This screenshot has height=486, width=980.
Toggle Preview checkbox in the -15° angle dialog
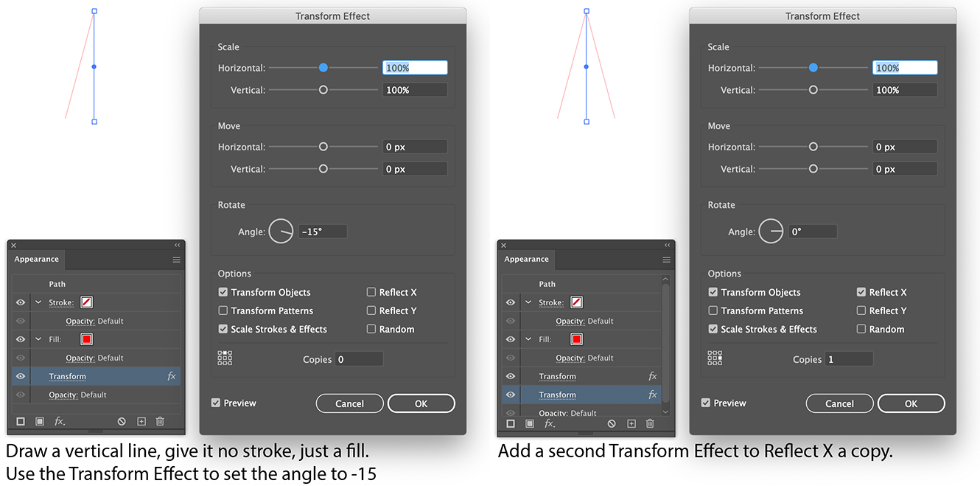coord(215,403)
